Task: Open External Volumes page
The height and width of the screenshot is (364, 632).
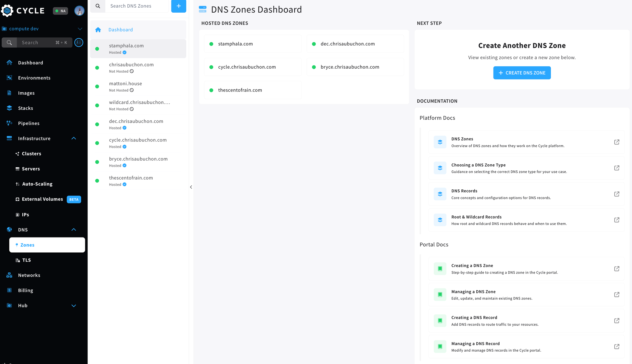Action: point(42,199)
